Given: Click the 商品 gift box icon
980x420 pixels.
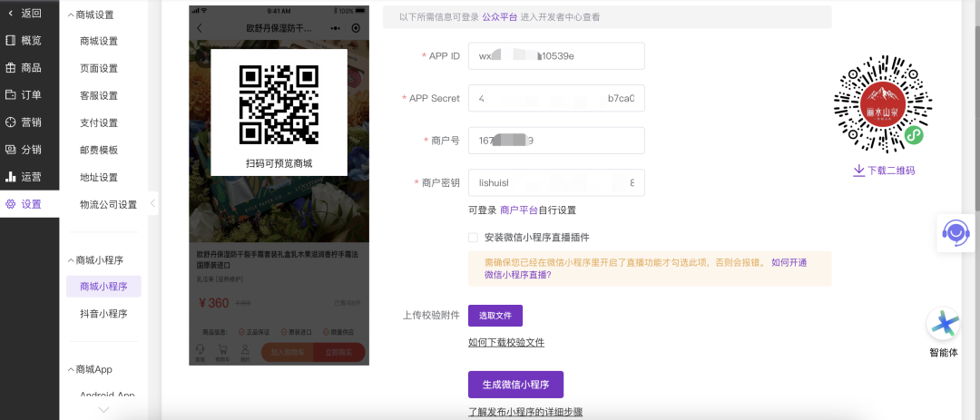Looking at the screenshot, I should coord(10,67).
